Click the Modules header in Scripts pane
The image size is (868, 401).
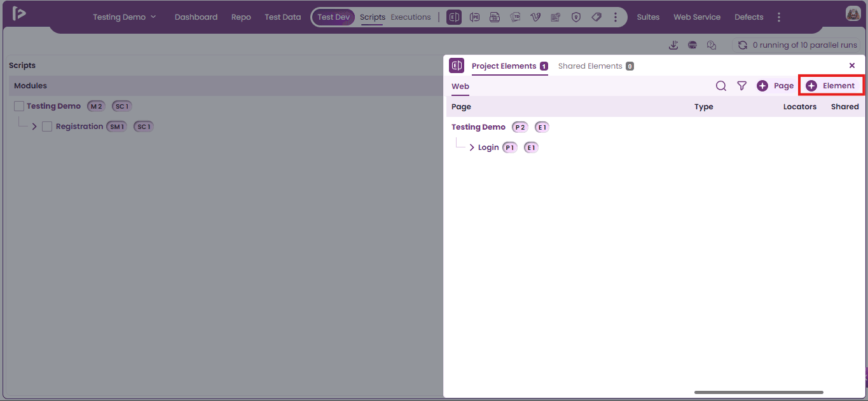tap(31, 86)
